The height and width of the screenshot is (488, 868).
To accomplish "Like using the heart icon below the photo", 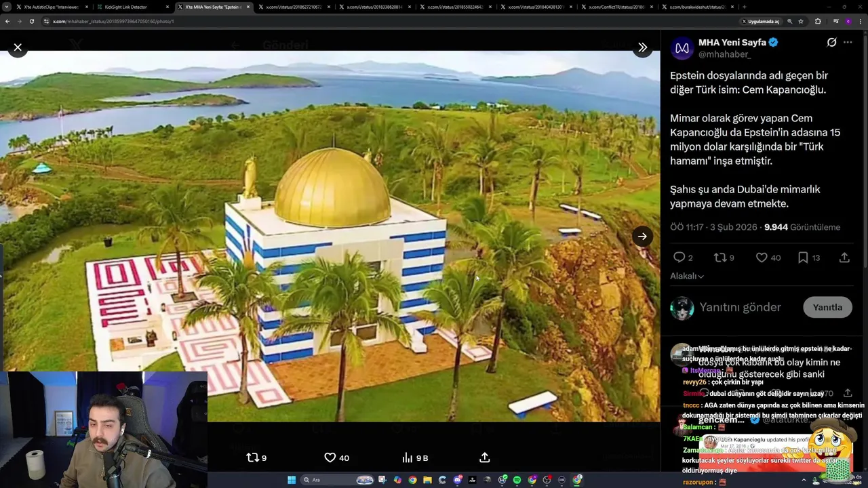I will [336, 457].
